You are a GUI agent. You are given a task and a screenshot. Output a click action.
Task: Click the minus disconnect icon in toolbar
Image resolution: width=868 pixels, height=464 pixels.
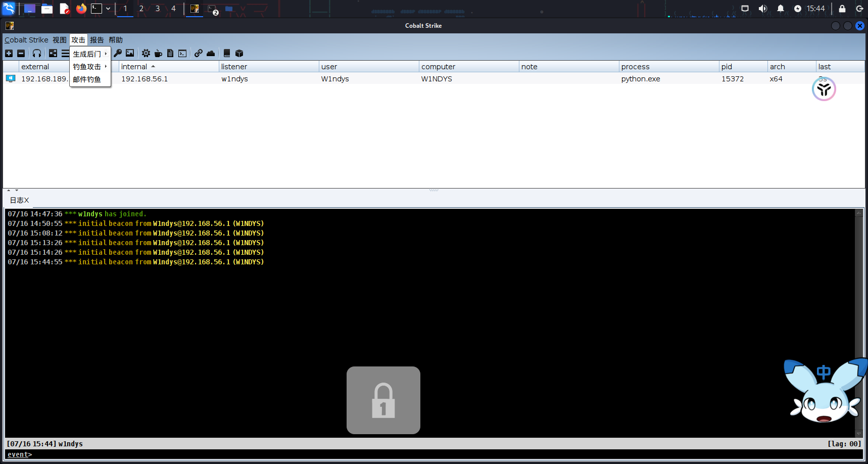coord(21,54)
